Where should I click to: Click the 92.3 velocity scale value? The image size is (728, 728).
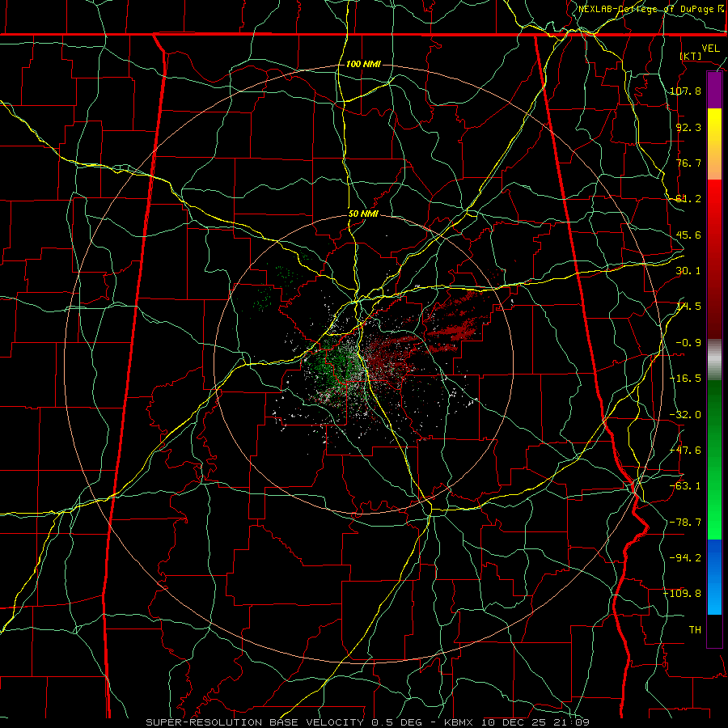[x=688, y=127]
